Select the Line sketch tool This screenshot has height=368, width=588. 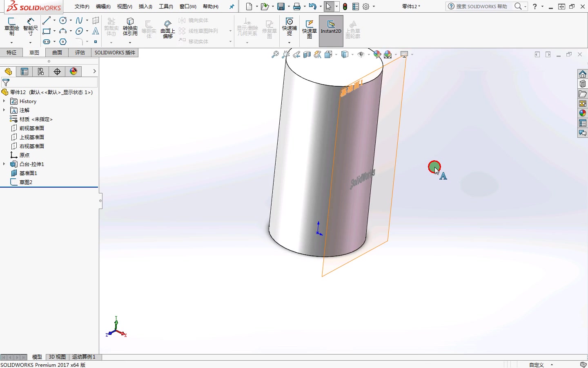[47, 20]
